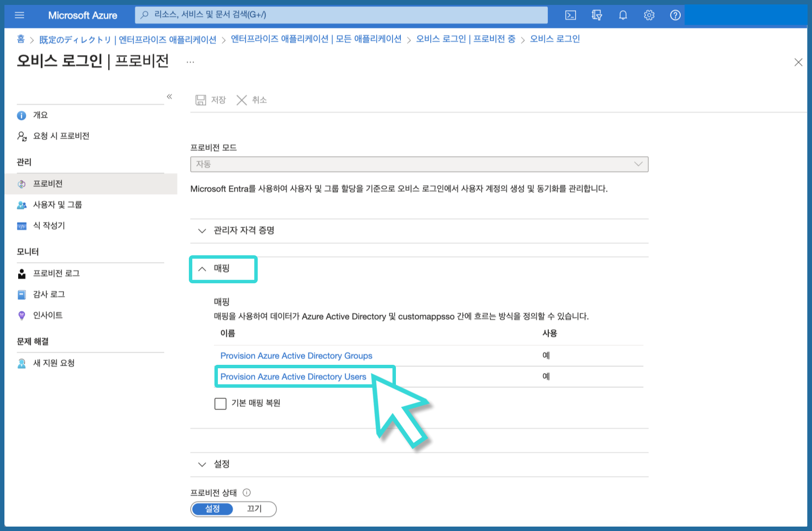Open Provision Azure Active Directory Groups mapping
This screenshot has width=812, height=531.
tap(296, 355)
